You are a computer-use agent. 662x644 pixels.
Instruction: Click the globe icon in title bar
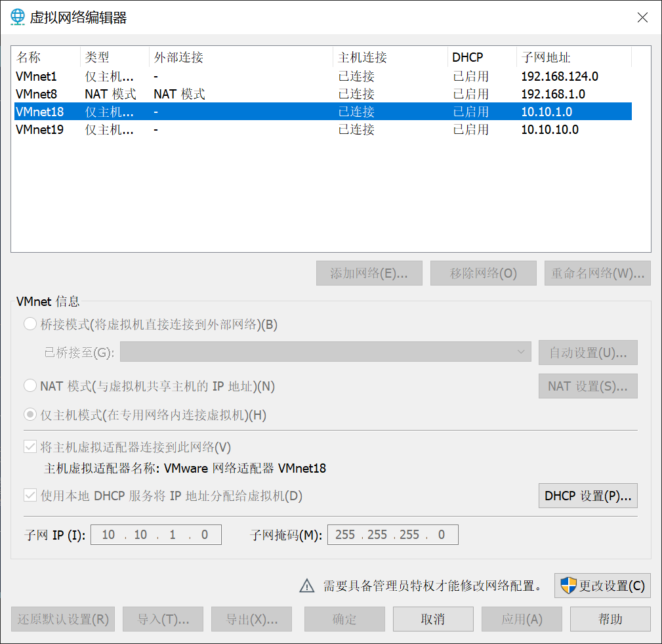coord(17,17)
